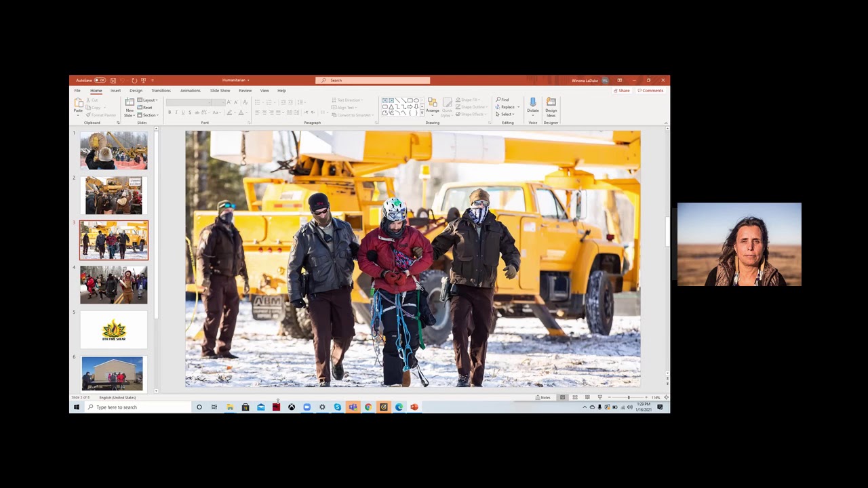Click the Save icon in title bar
Viewport: 868px width, 488px height.
point(113,81)
